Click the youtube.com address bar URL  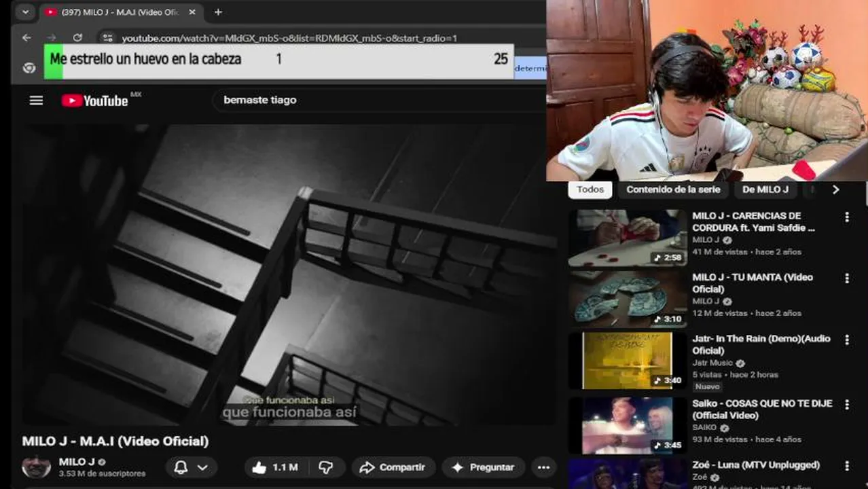(289, 38)
